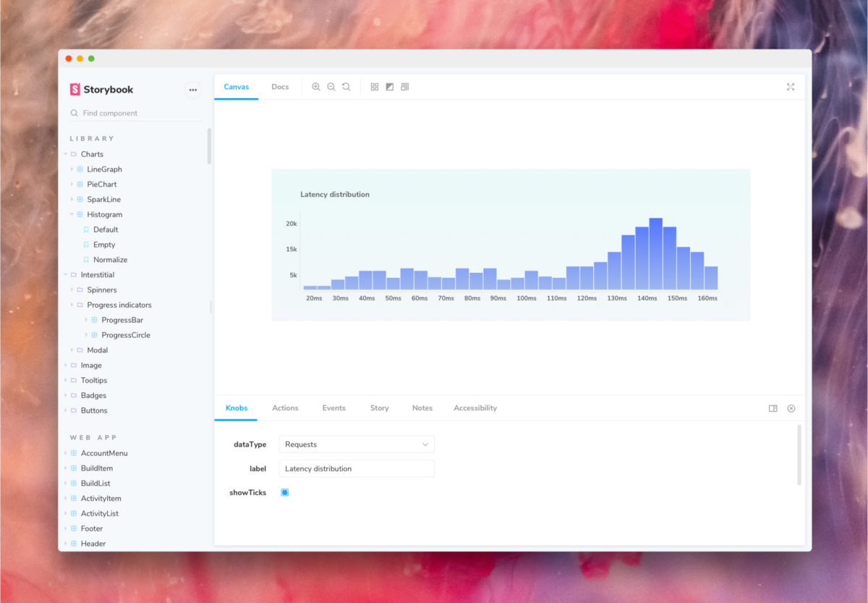The width and height of the screenshot is (868, 603).
Task: Click the Storybook logo icon
Action: [x=75, y=89]
